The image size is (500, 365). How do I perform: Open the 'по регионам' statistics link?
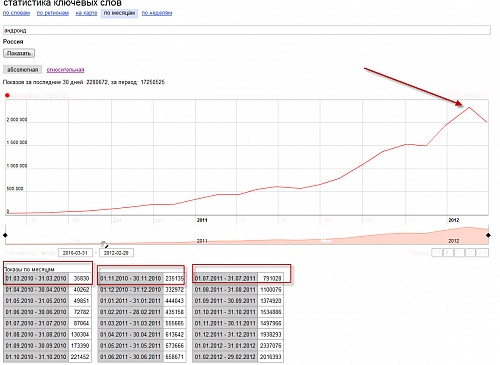click(x=53, y=13)
